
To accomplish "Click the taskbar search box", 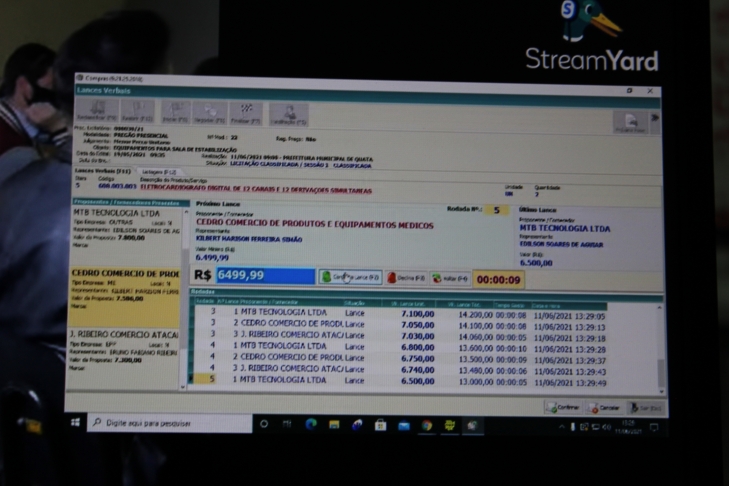I will [170, 423].
